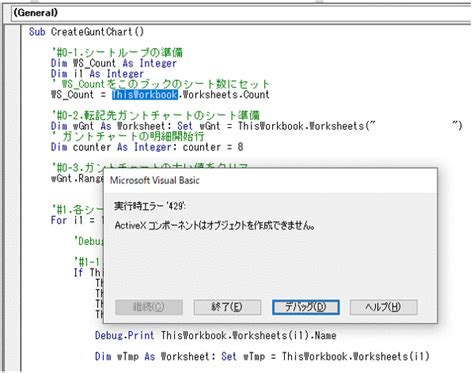
Task: Click .Worksheets.Count in the WS_Count assignment
Action: point(224,95)
